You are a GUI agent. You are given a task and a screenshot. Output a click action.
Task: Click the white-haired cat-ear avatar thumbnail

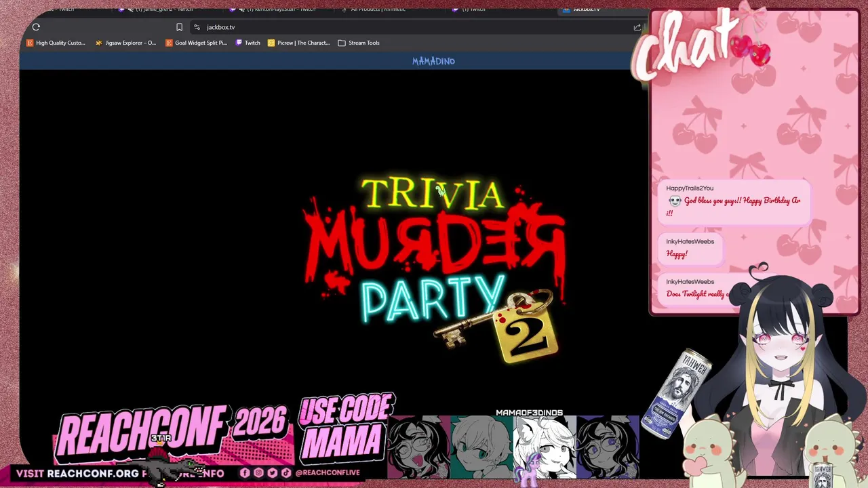coord(545,447)
